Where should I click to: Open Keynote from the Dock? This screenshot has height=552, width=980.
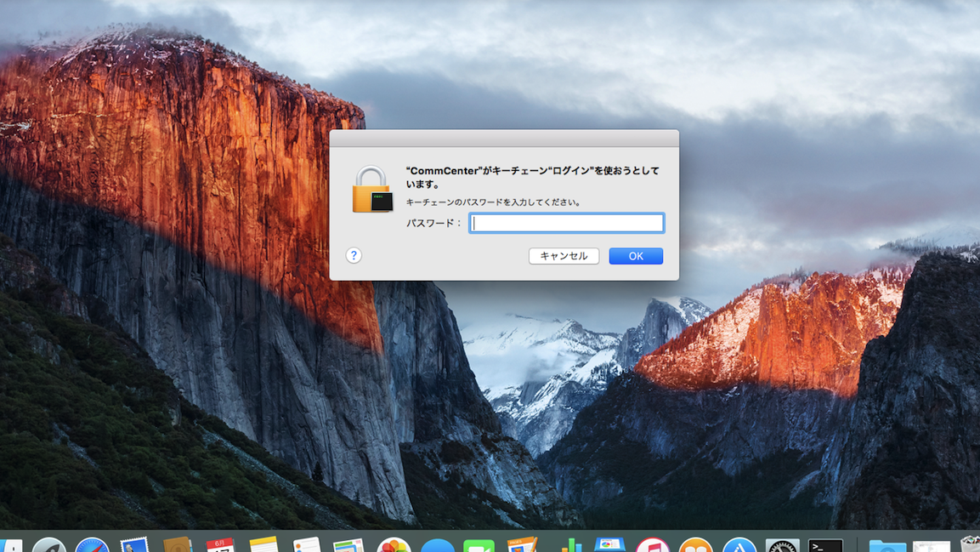(x=609, y=545)
